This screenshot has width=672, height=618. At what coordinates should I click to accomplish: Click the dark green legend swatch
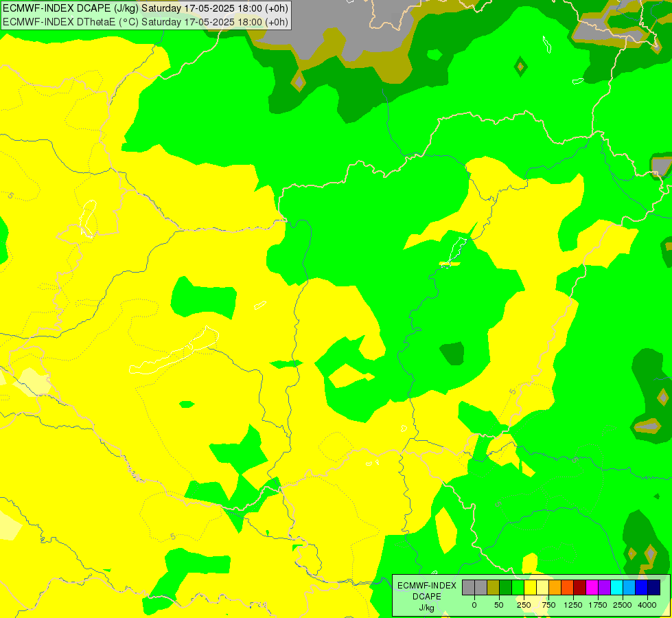tap(506, 587)
